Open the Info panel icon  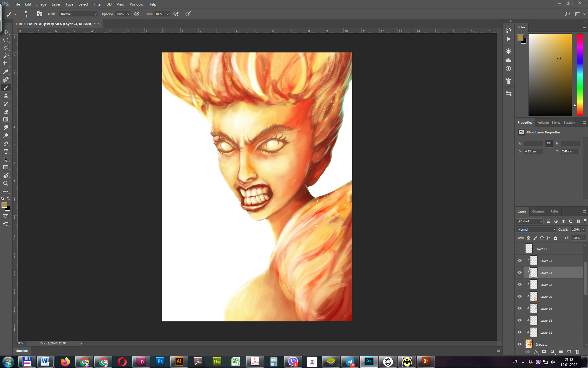pyautogui.click(x=508, y=69)
